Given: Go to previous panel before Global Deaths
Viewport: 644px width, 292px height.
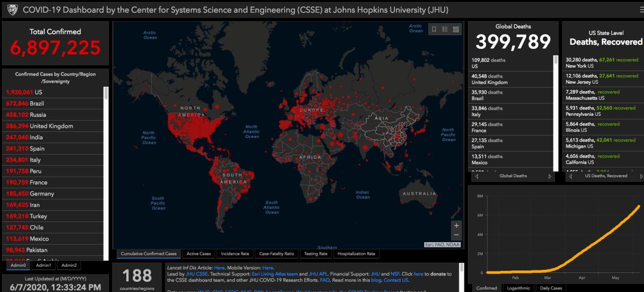Looking at the screenshot, I should pos(476,176).
